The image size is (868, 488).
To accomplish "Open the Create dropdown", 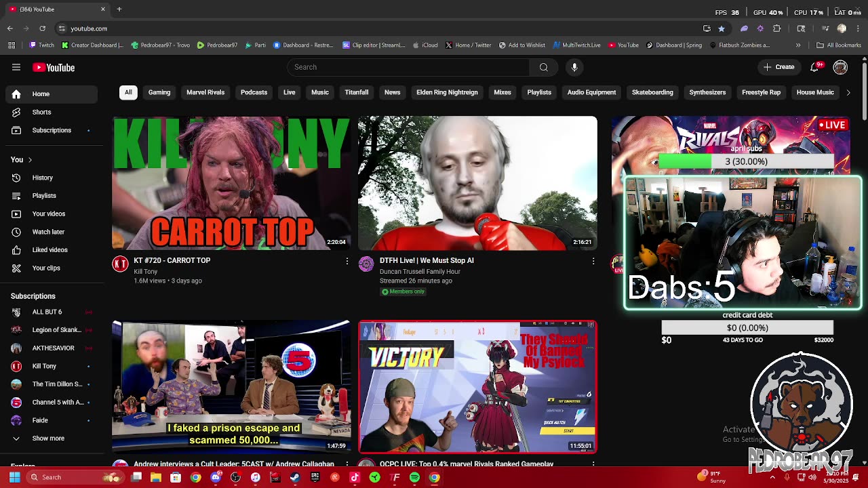I will tap(778, 67).
